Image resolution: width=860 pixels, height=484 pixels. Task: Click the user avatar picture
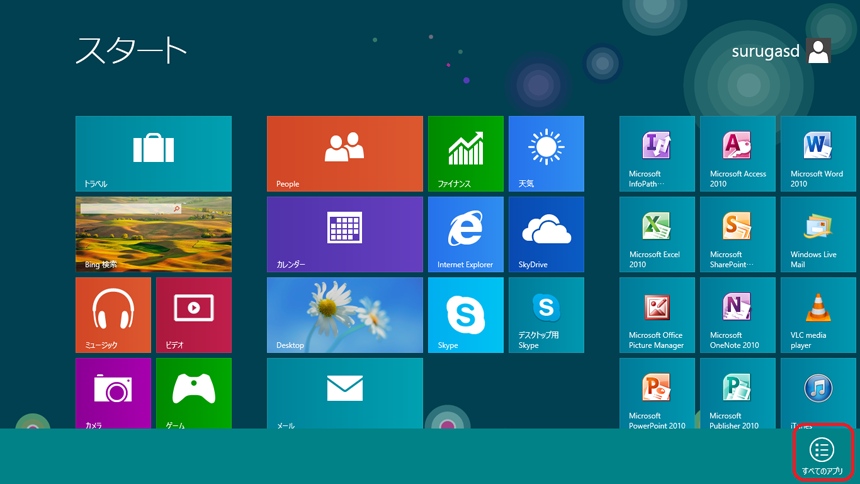click(819, 51)
